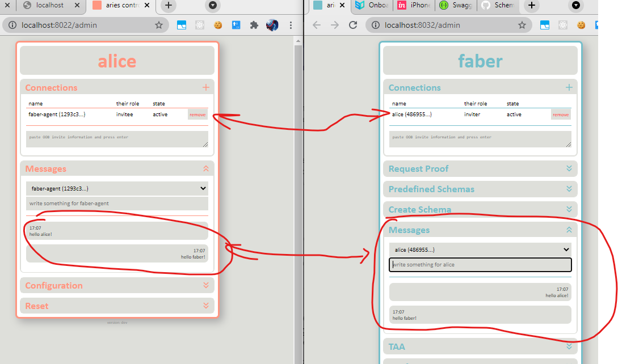Add a new connection in alice panel
This screenshot has height=364, width=618.
206,87
